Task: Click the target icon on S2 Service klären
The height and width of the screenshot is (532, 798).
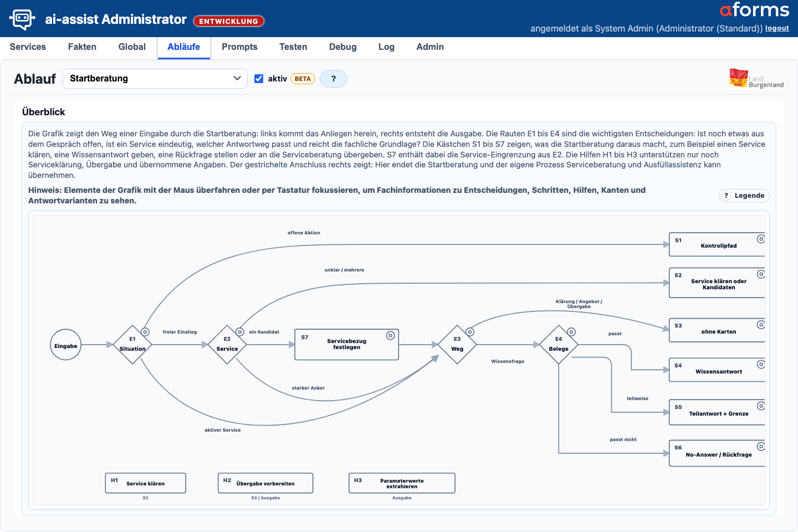Action: (761, 274)
